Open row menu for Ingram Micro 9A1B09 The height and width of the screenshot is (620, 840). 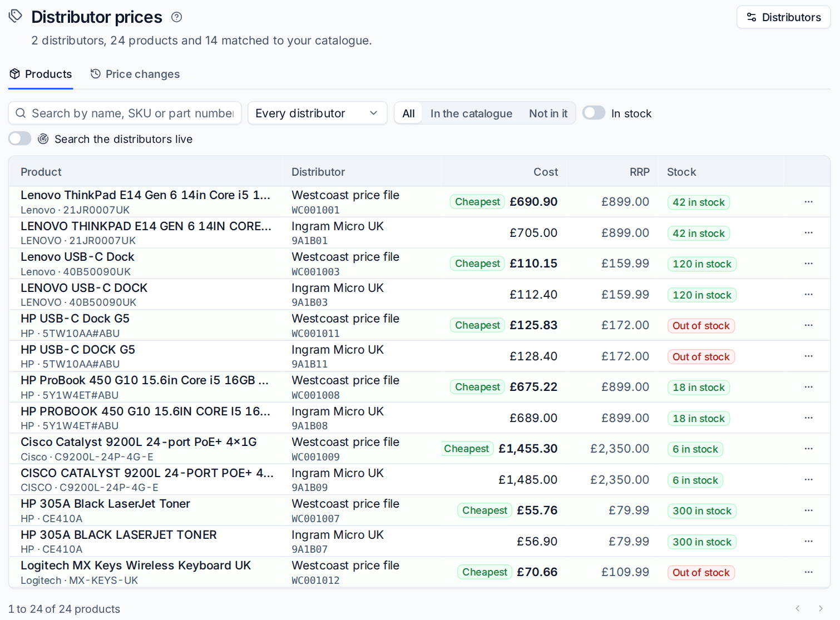point(808,480)
